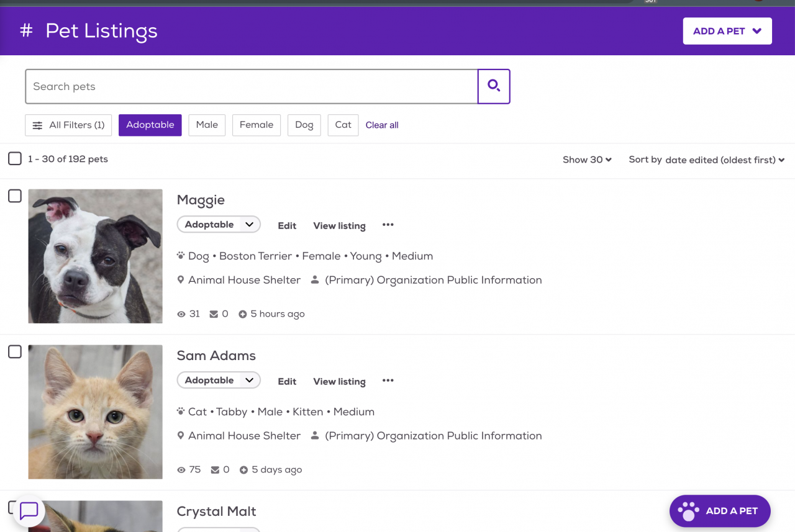This screenshot has width=795, height=532.
Task: Toggle the Female filter chip
Action: pos(257,125)
